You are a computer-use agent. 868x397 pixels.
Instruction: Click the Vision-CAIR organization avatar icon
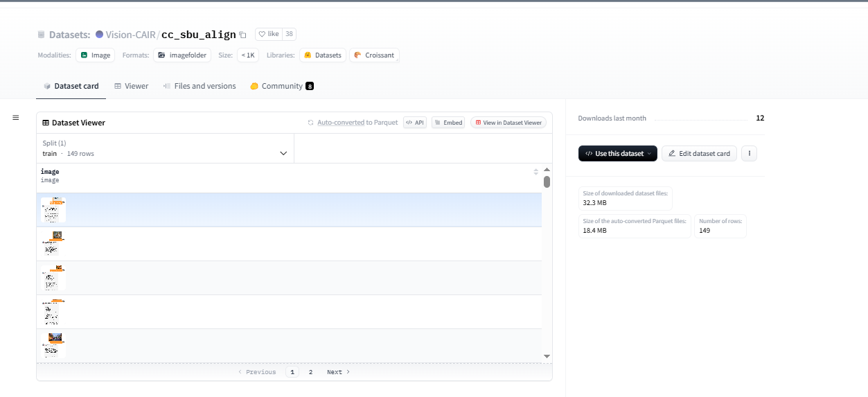(99, 35)
